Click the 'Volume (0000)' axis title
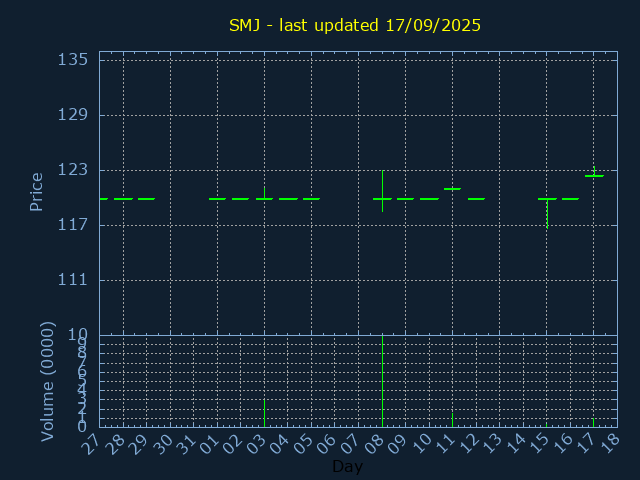This screenshot has width=640, height=480. 47,382
